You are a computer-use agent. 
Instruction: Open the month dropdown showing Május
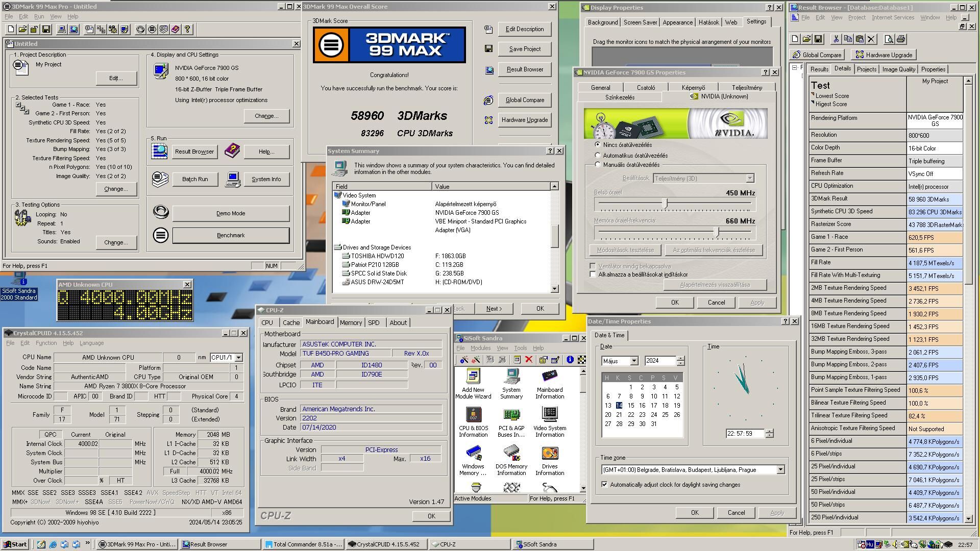(634, 361)
